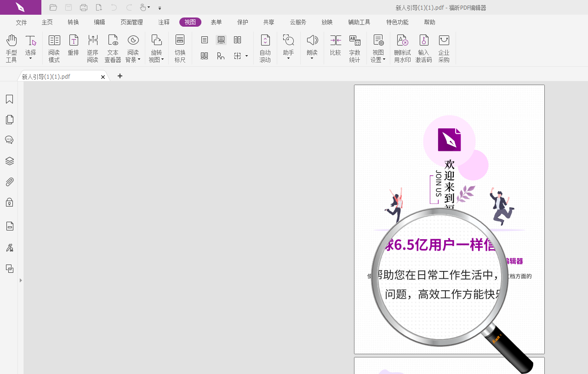588x374 pixels.
Task: Open the bookmarks panel in the left sidebar
Action: tap(9, 99)
